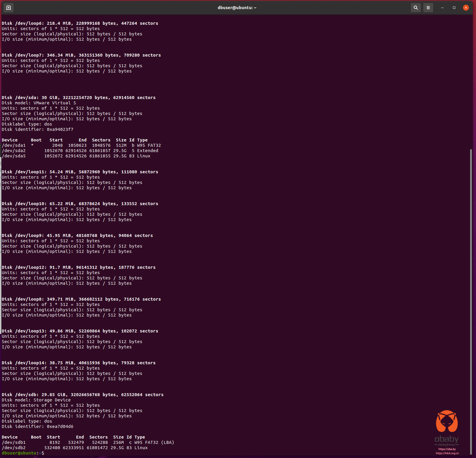
Task: Open the https://oba.by link
Action: tap(447, 449)
